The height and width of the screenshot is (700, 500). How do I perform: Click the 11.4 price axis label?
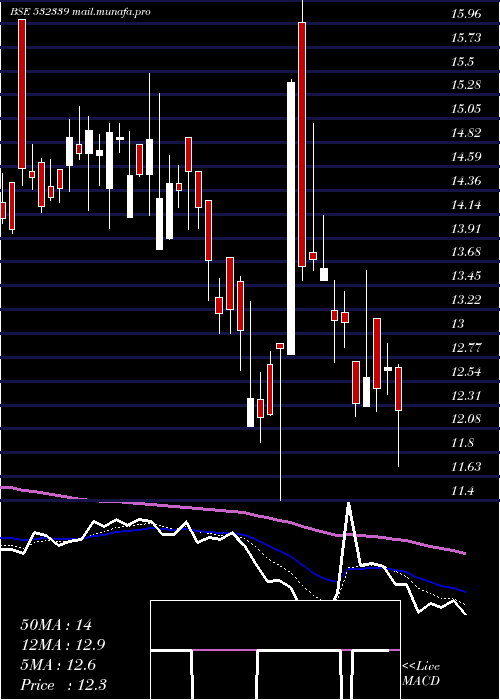462,491
